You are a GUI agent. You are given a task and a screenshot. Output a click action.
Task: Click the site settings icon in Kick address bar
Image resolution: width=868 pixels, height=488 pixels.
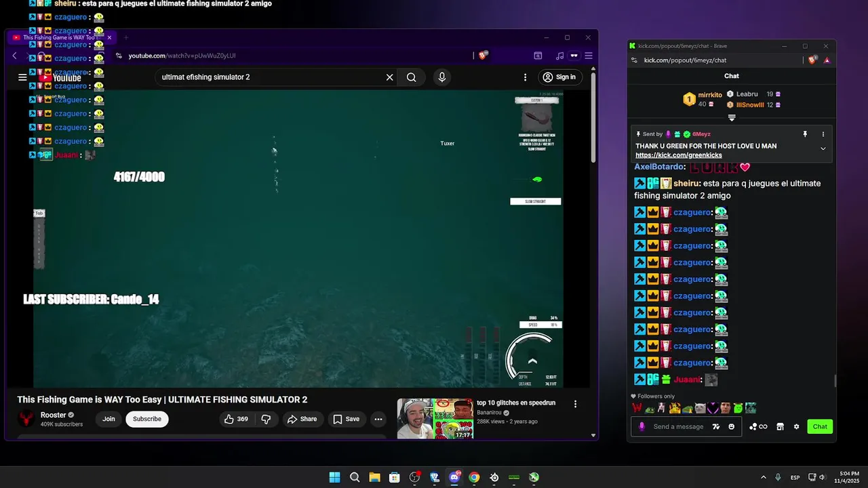(x=634, y=60)
